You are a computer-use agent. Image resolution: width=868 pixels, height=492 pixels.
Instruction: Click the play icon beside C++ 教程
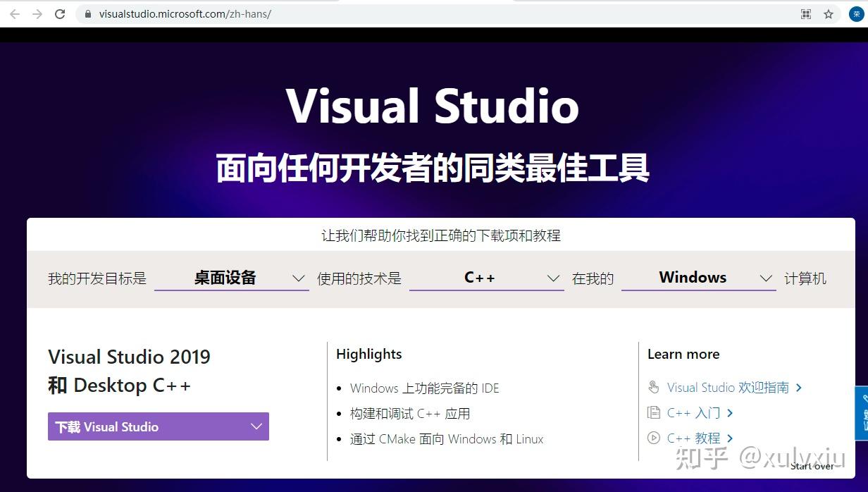point(653,438)
